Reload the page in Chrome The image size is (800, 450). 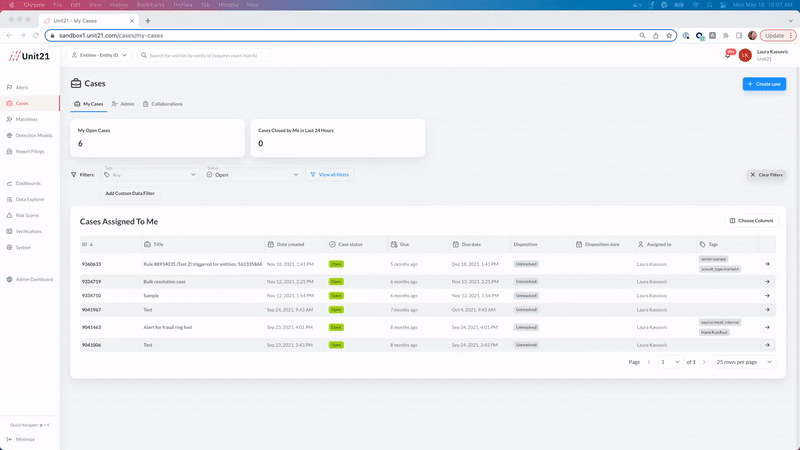pos(36,35)
